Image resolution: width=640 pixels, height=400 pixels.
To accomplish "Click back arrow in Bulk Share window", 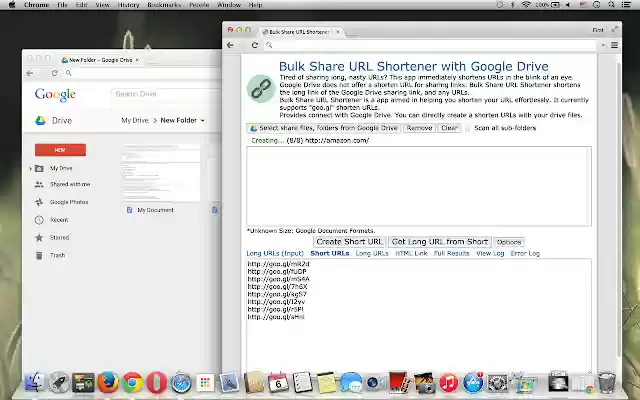I will (230, 45).
